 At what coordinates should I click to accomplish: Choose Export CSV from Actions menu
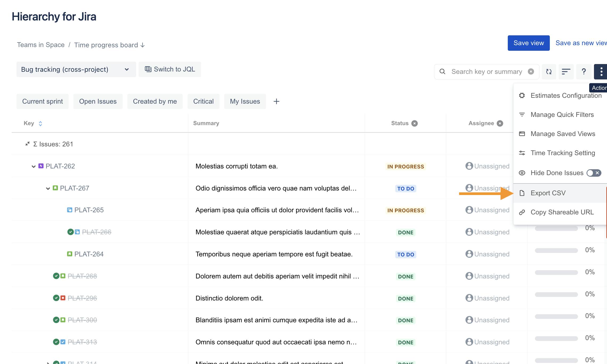[560, 193]
